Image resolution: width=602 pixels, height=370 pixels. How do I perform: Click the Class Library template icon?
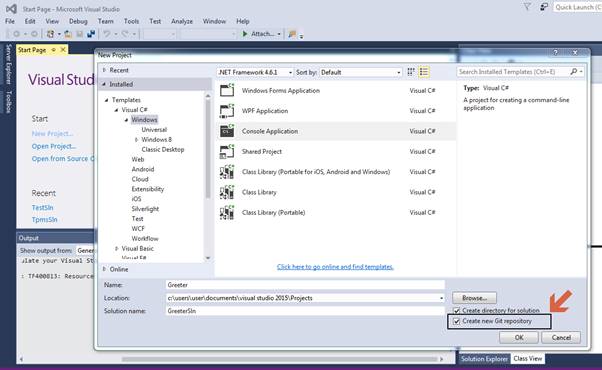coord(227,192)
